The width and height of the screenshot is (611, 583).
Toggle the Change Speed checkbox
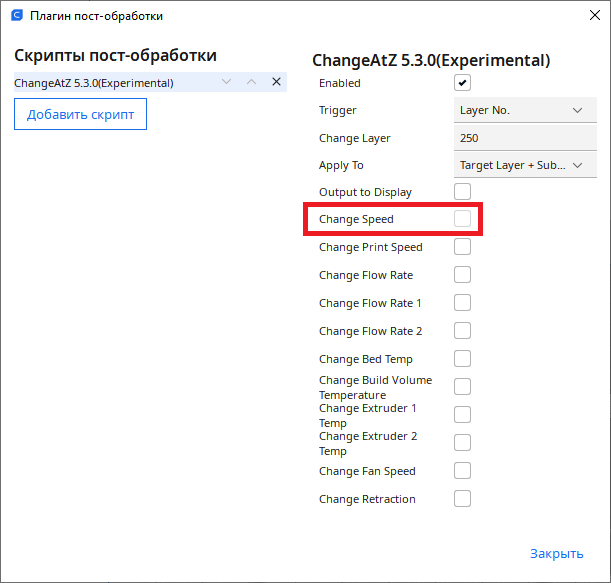462,219
